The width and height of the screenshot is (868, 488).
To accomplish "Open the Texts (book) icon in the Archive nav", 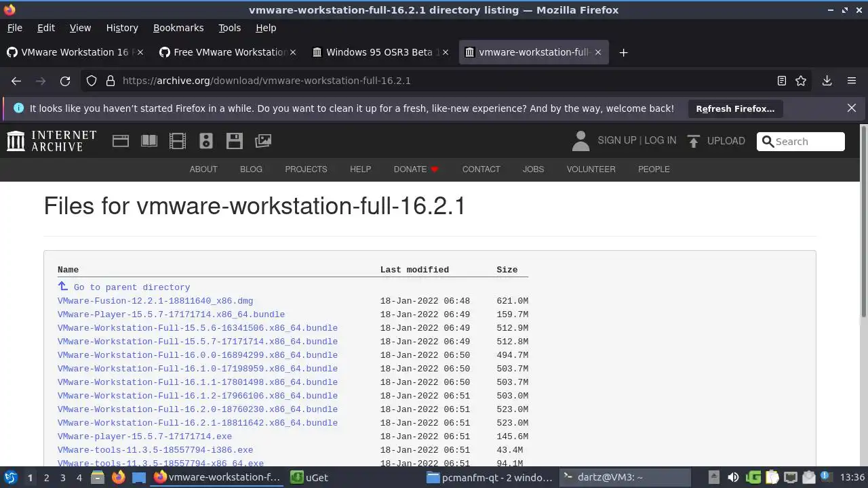I will 149,141.
